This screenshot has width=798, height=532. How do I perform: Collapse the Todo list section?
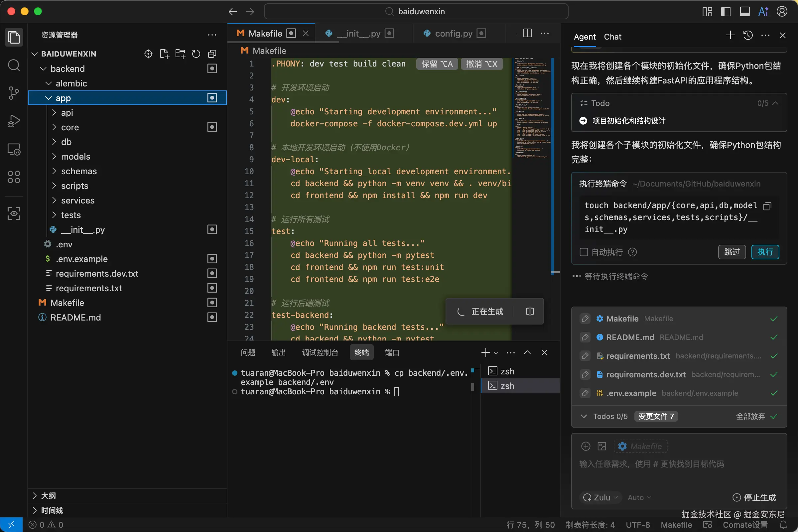pos(775,103)
